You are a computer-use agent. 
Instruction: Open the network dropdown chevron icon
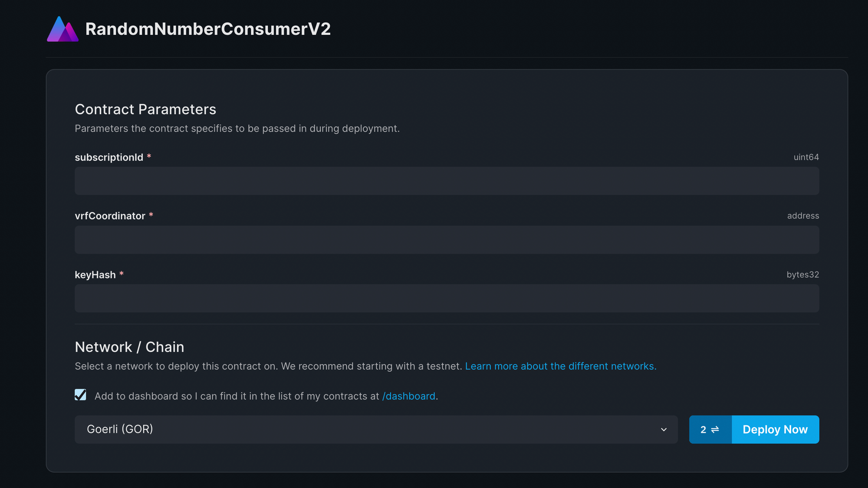tap(664, 429)
